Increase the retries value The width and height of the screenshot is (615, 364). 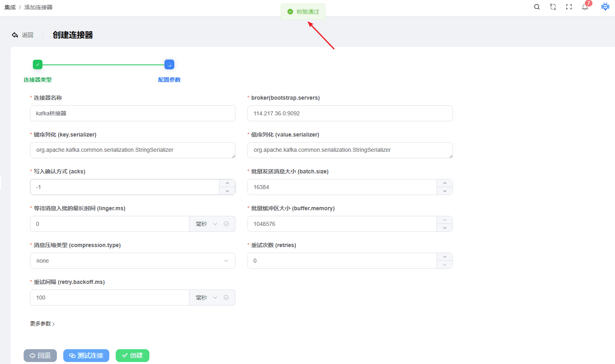[445, 257]
